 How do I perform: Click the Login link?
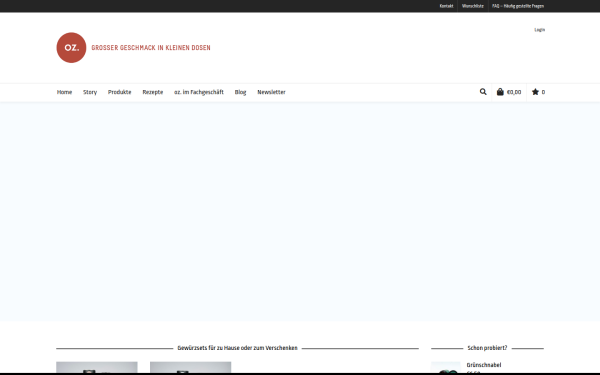coord(540,30)
